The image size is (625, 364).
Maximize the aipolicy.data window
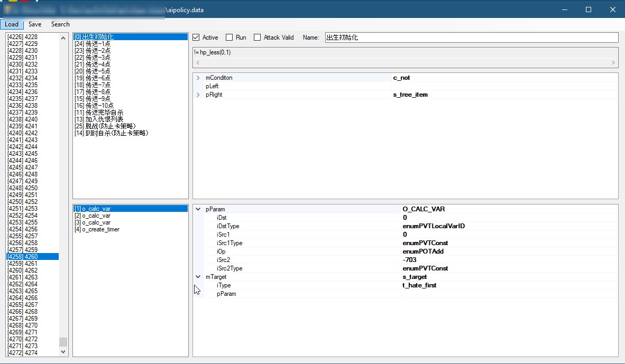pos(589,10)
